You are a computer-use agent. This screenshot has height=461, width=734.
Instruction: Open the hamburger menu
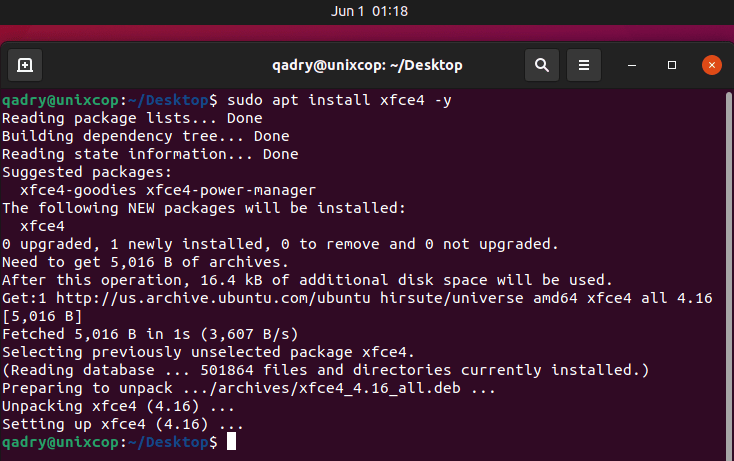584,65
